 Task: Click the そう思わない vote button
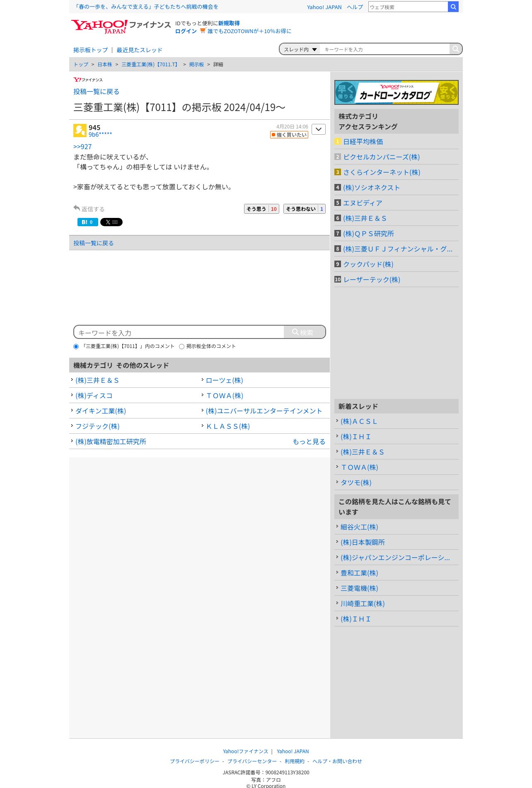[305, 209]
